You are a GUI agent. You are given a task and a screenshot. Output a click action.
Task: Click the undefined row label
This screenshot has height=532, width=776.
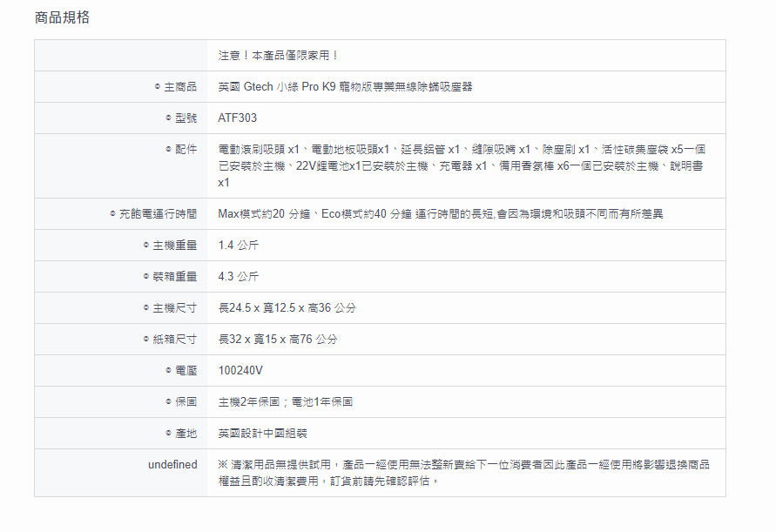click(172, 465)
